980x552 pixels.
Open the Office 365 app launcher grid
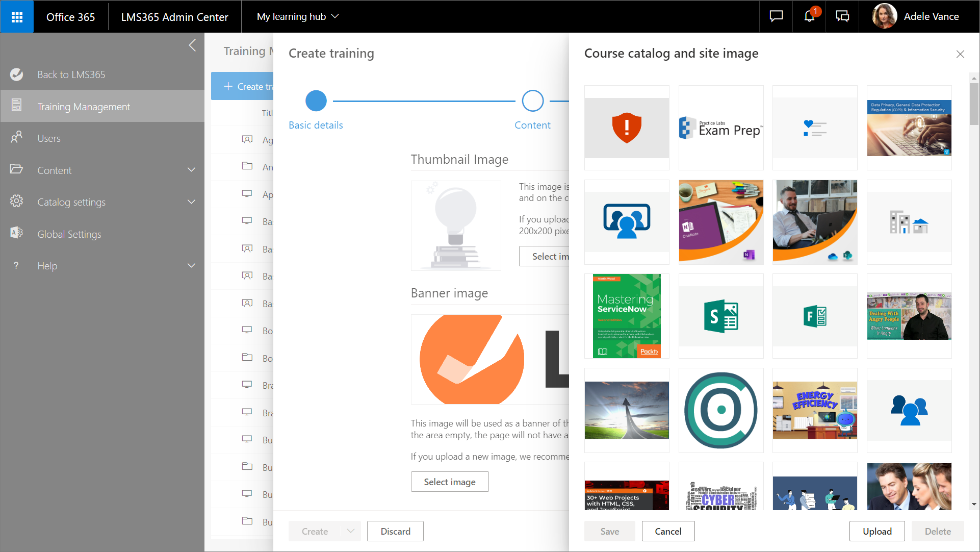tap(17, 17)
